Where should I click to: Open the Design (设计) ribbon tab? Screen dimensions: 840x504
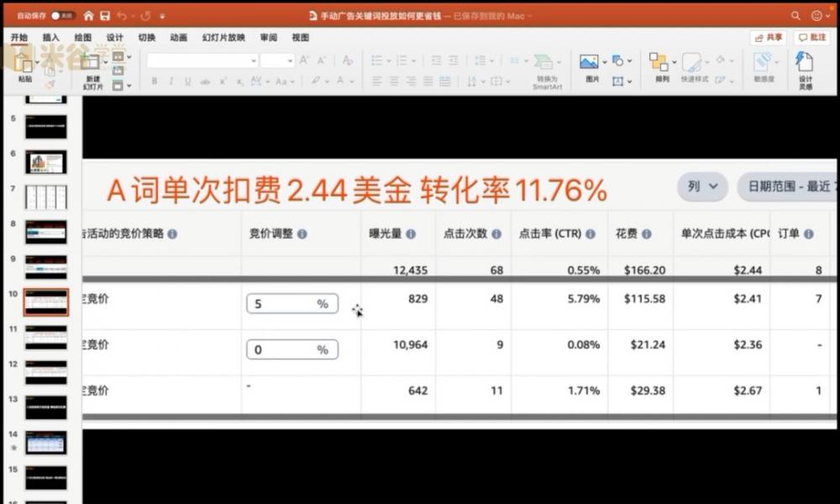click(114, 38)
